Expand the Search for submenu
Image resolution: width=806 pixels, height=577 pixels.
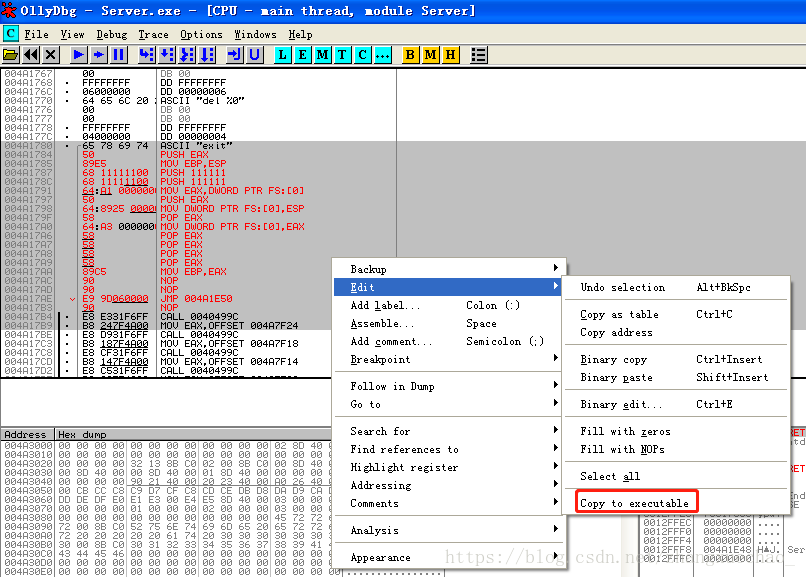coord(449,431)
